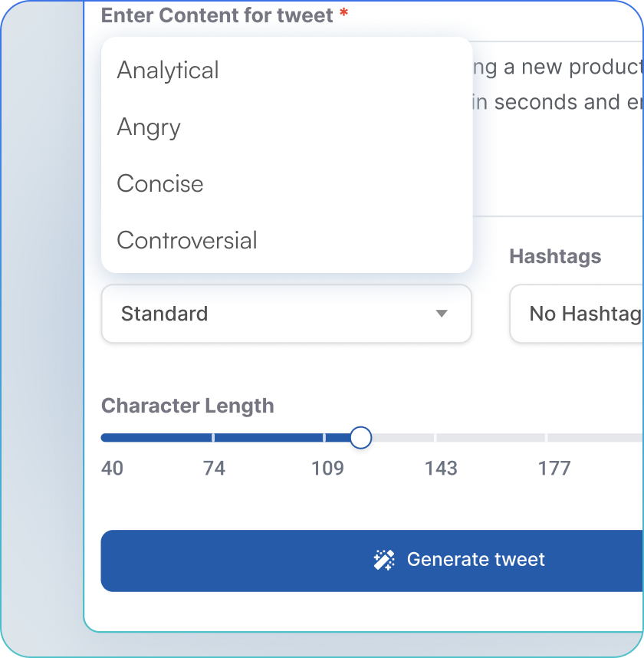Click the 143 label on the slider scale

pyautogui.click(x=441, y=468)
